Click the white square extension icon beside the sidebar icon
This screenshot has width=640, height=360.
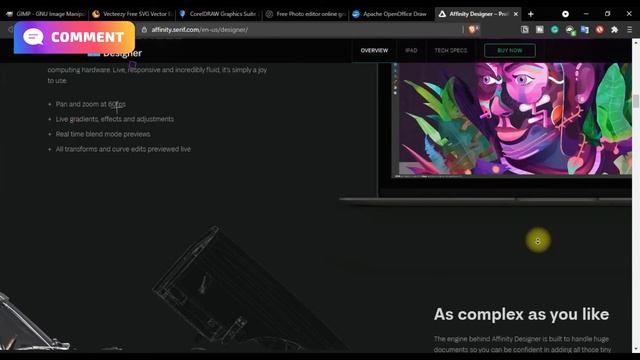tap(540, 29)
